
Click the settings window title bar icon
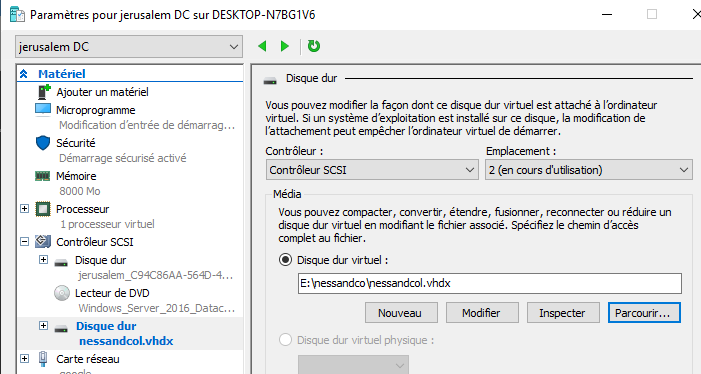coord(17,14)
